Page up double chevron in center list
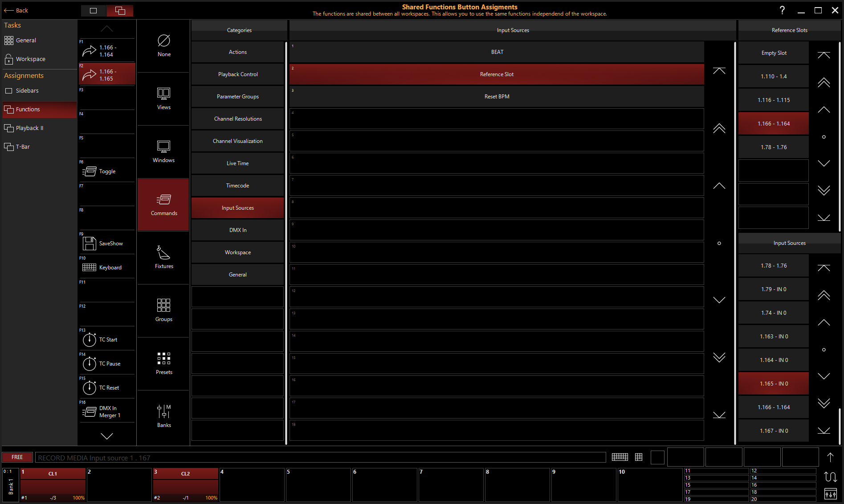The image size is (844, 504). [719, 129]
